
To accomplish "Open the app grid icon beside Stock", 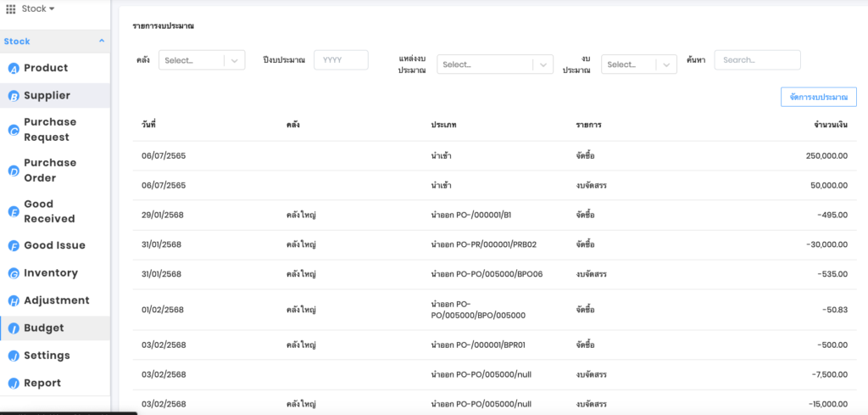I will (11, 8).
